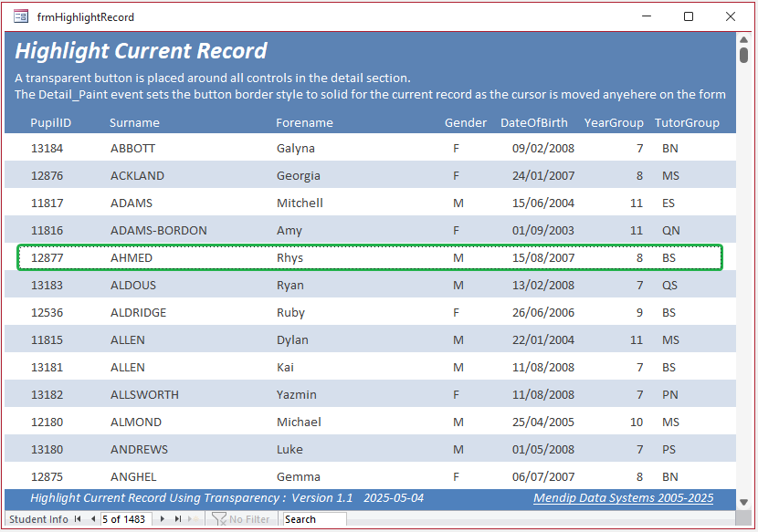Click the forename Luke
The width and height of the screenshot is (758, 532).
coord(290,449)
